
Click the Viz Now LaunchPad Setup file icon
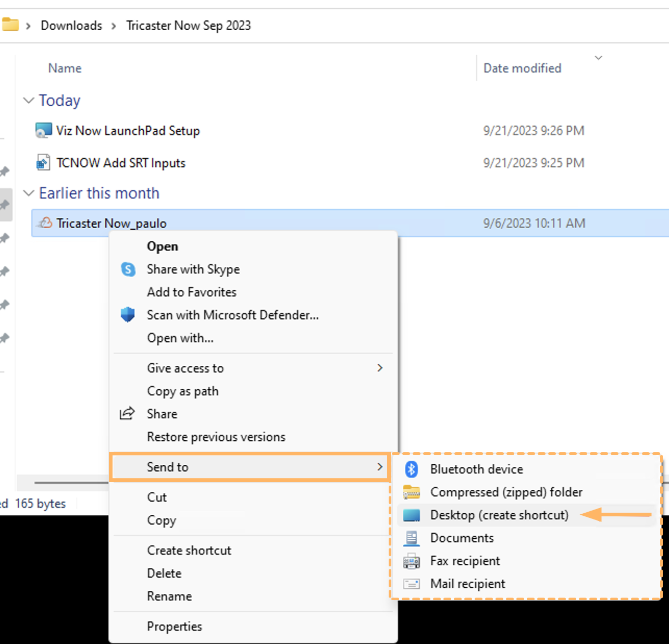tap(43, 130)
